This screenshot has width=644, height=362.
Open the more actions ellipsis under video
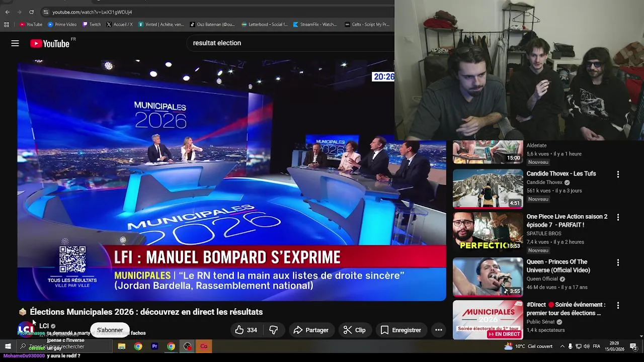pyautogui.click(x=439, y=330)
